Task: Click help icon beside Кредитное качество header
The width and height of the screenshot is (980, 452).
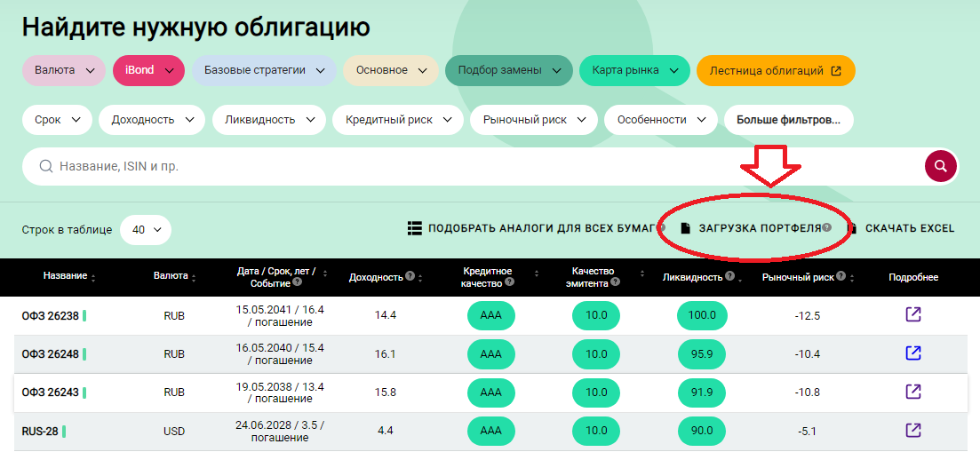Action: (x=507, y=282)
